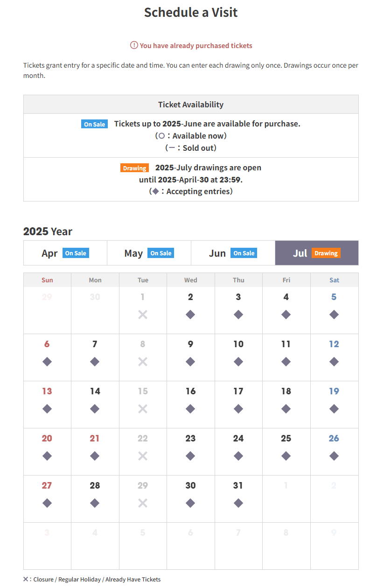This screenshot has height=588, width=384.
Task: Select the diamond icon for July 17
Action: click(x=238, y=409)
